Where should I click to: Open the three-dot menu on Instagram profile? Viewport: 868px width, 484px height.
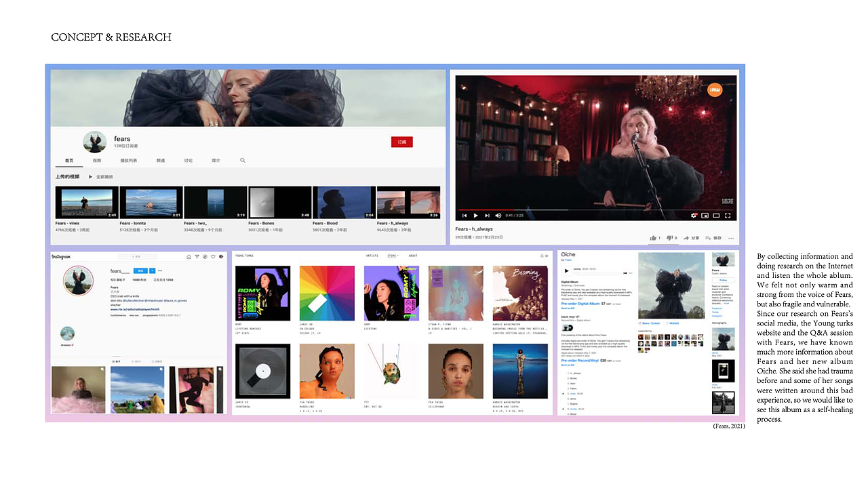click(x=161, y=270)
